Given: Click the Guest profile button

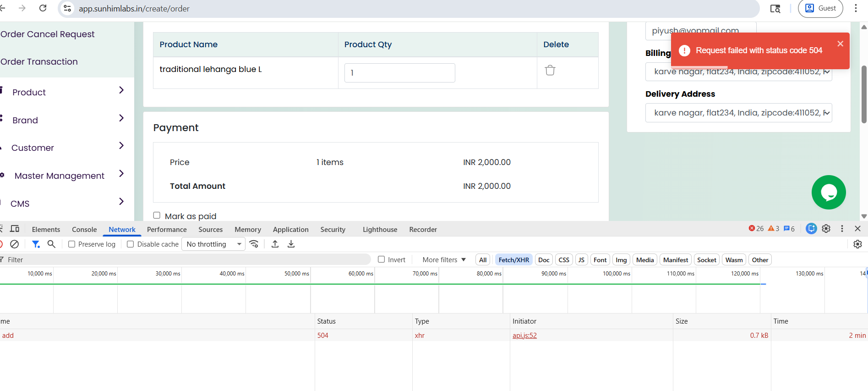Looking at the screenshot, I should (820, 8).
